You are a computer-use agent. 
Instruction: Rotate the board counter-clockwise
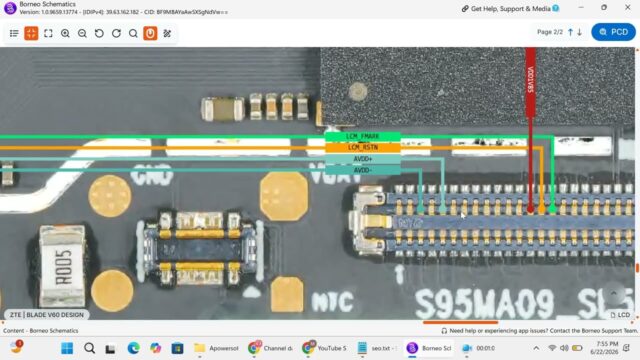point(99,33)
